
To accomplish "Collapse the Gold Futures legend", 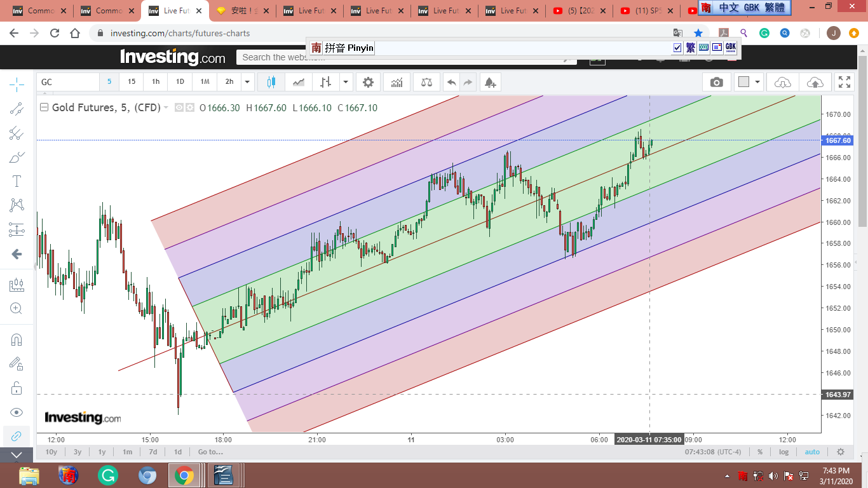I will coord(44,107).
